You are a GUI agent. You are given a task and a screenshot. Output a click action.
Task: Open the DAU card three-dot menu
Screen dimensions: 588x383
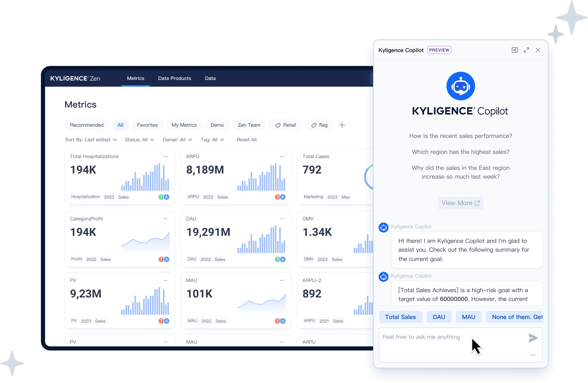[x=281, y=219]
